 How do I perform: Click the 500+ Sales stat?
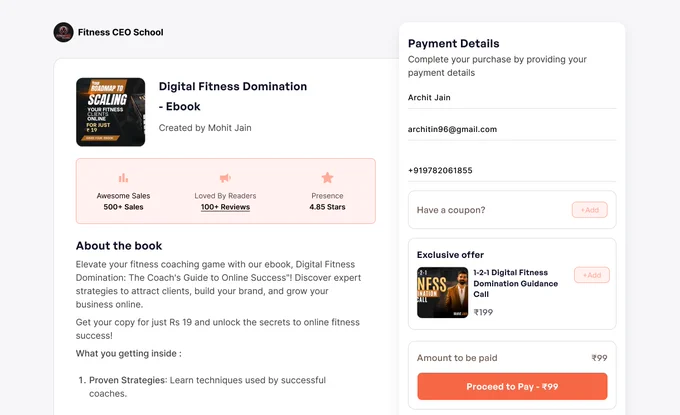[x=123, y=207]
